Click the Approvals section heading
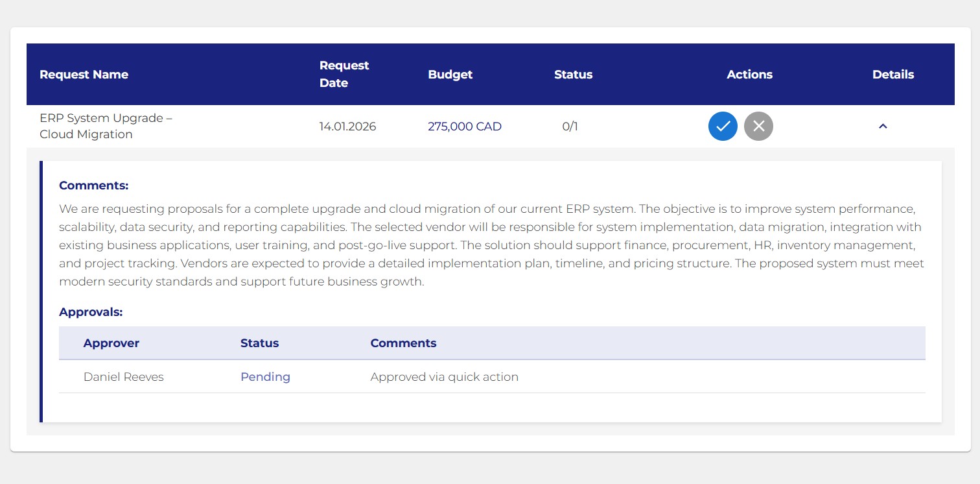 click(91, 312)
